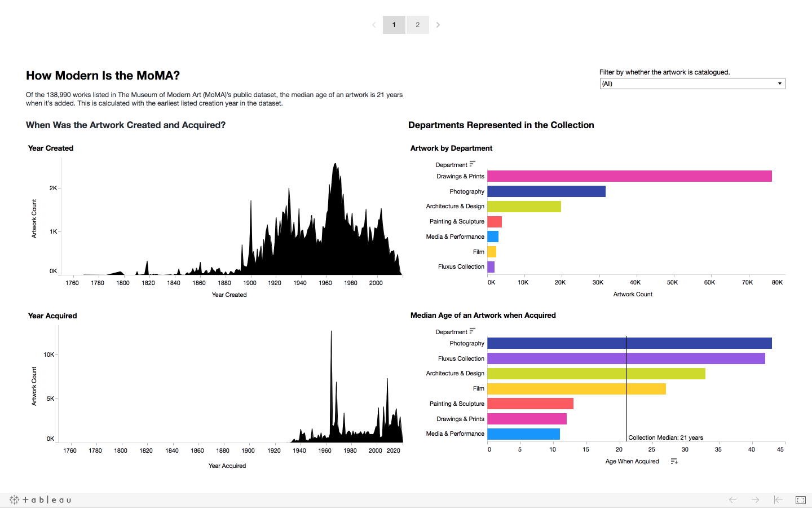The height and width of the screenshot is (508, 812).
Task: Click the 'Year Acquired' x-axis title below the chart
Action: click(227, 466)
